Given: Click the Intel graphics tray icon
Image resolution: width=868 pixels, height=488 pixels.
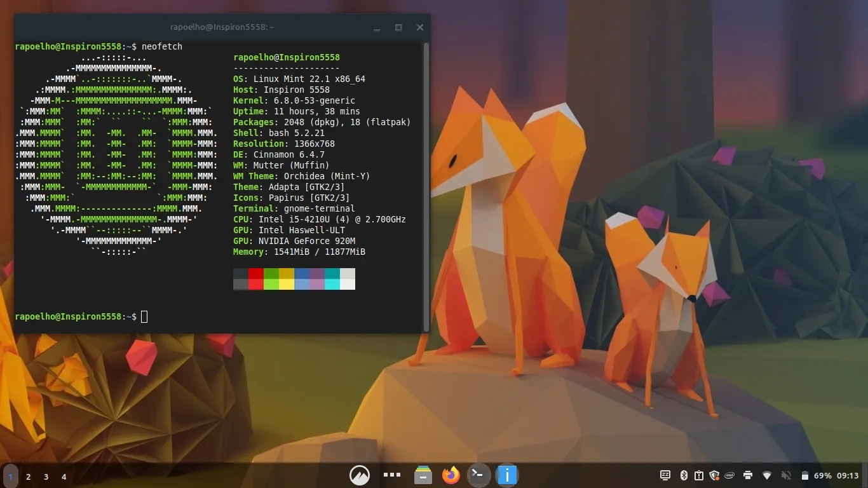Looking at the screenshot, I should [731, 475].
